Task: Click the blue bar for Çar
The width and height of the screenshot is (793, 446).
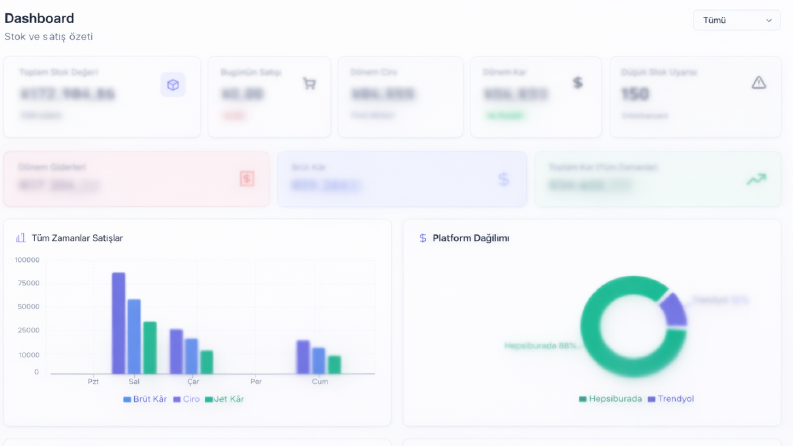Action: coord(191,356)
